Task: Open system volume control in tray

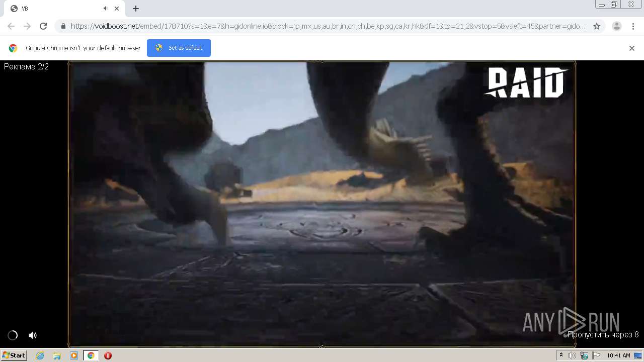Action: [x=572, y=355]
